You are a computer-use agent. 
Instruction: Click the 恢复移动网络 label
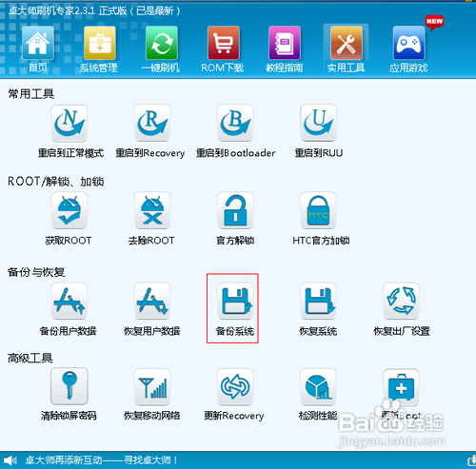(151, 416)
